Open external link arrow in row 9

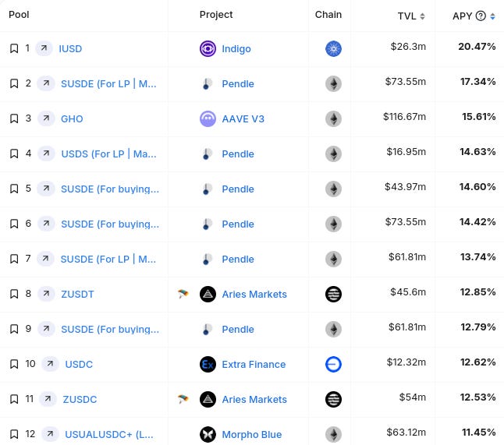(x=46, y=329)
